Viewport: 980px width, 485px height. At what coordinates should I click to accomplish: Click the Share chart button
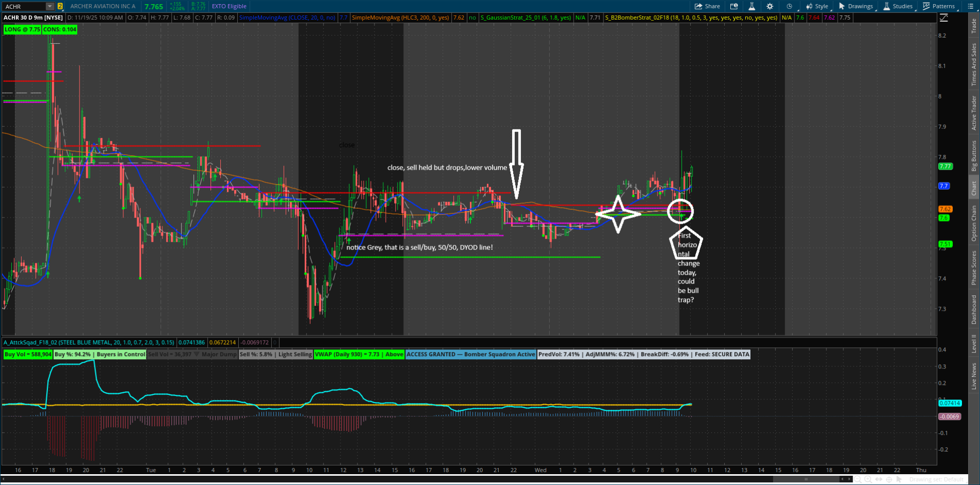pos(707,6)
